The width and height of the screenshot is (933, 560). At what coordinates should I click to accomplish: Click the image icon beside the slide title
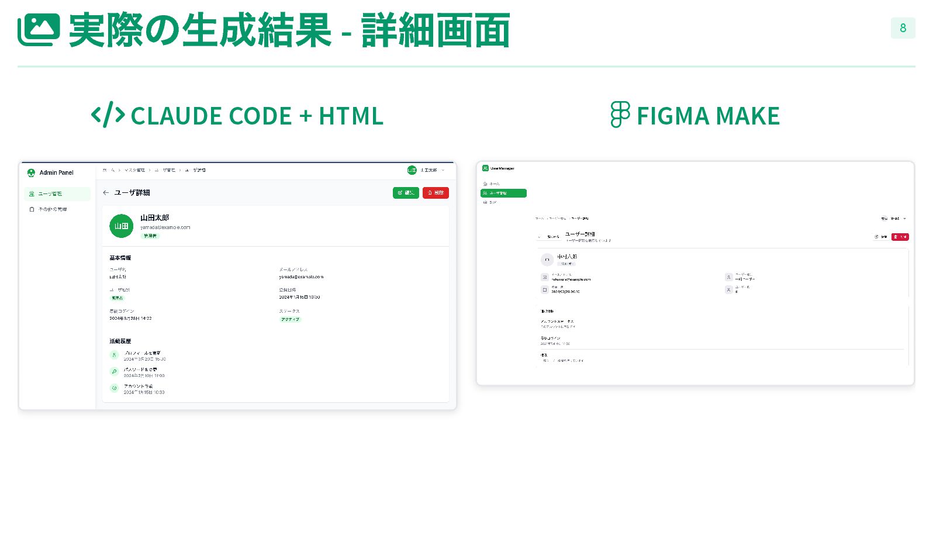[39, 30]
